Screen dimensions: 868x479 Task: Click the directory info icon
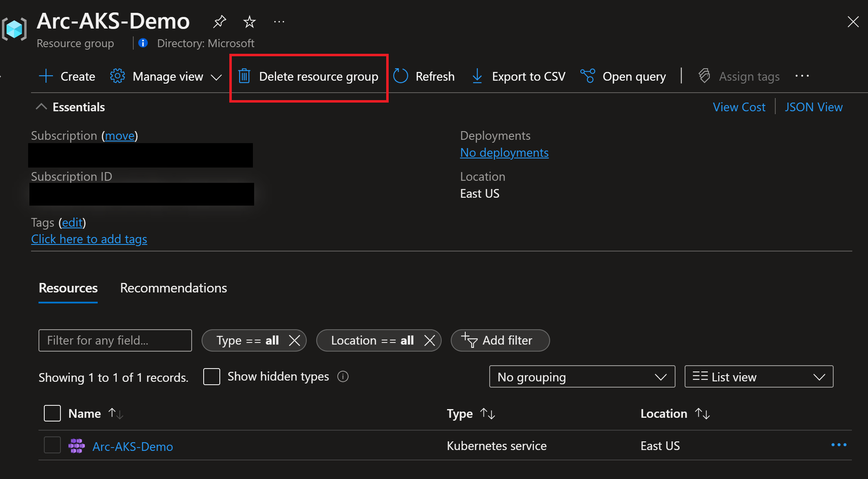pos(143,43)
